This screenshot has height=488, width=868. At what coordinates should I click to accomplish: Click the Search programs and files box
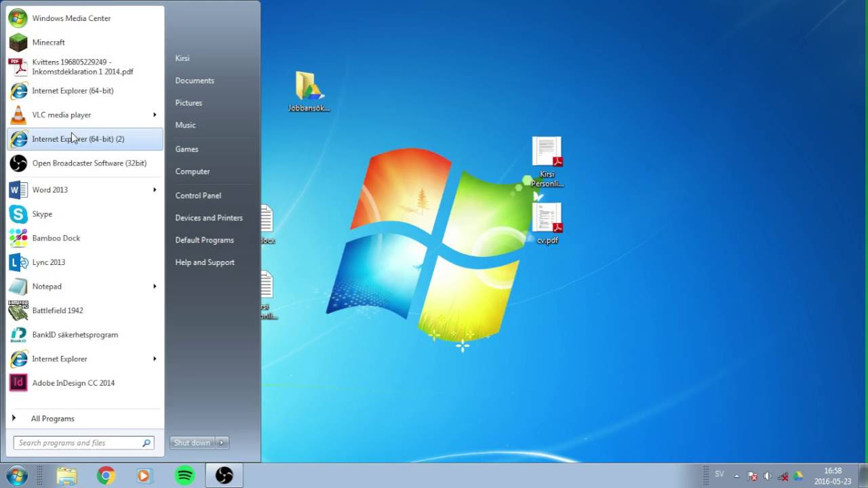click(84, 443)
